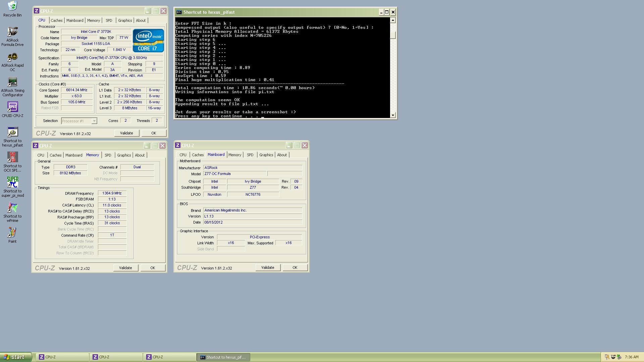Maximize the hexus_pifast console window

click(387, 12)
